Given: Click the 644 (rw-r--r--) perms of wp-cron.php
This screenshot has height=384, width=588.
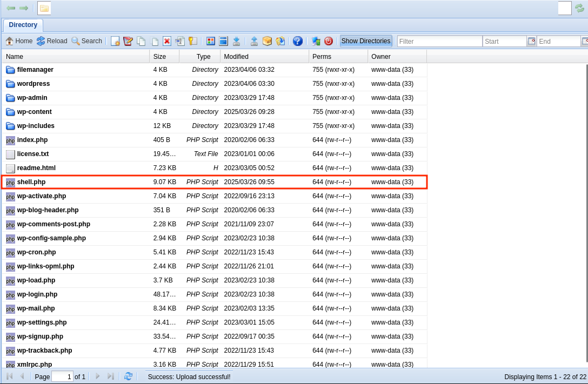Looking at the screenshot, I should click(x=332, y=253).
